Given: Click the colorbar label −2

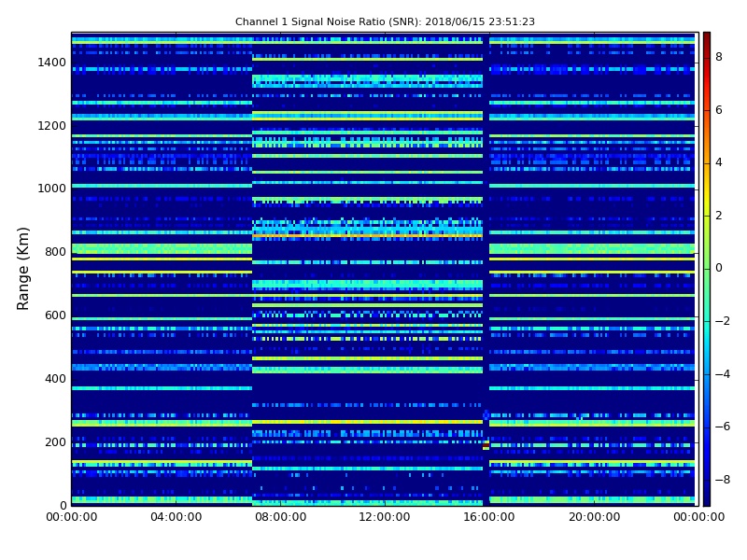Looking at the screenshot, I should click(x=723, y=321).
